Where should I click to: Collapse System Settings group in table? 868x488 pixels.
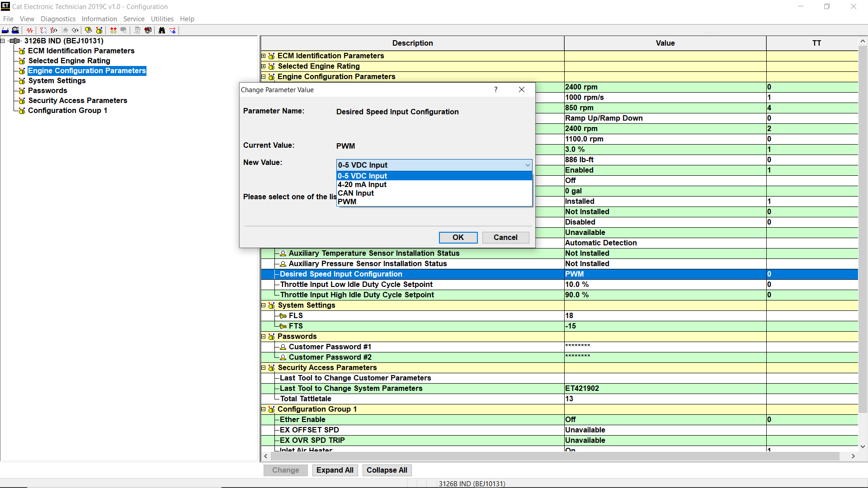click(264, 305)
